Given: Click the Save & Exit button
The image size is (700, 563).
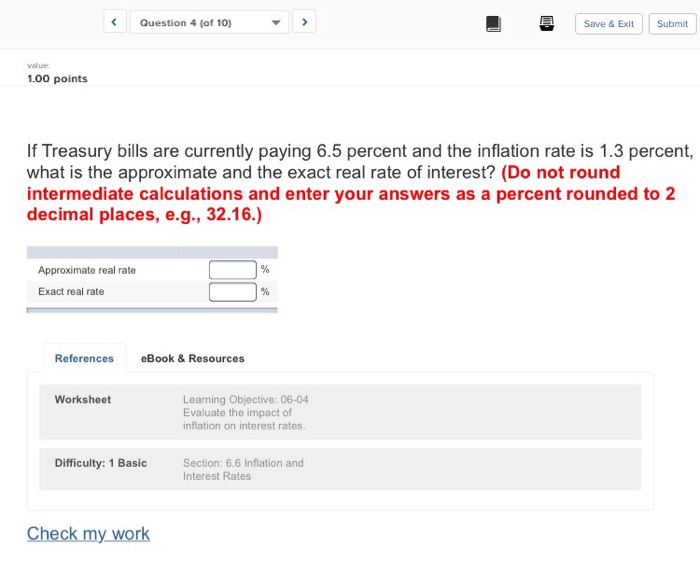Looking at the screenshot, I should pos(608,24).
